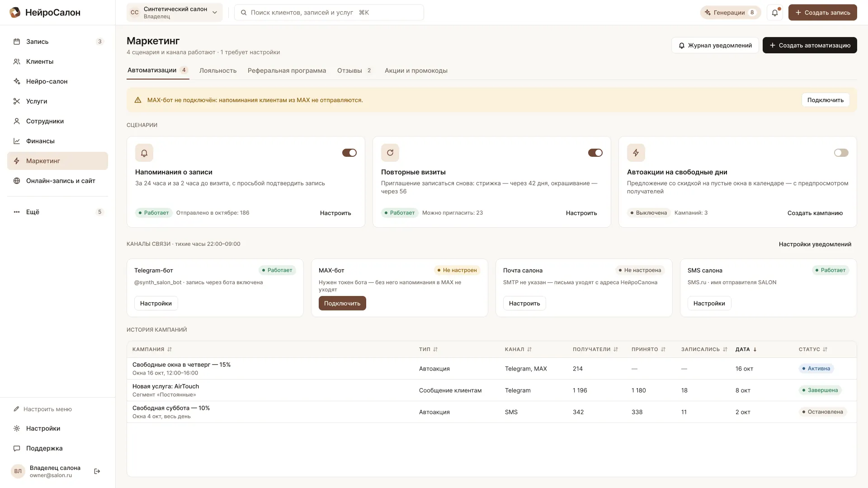Image resolution: width=868 pixels, height=488 pixels.
Task: Click the lightning icon on Автоакции card
Action: click(x=636, y=153)
